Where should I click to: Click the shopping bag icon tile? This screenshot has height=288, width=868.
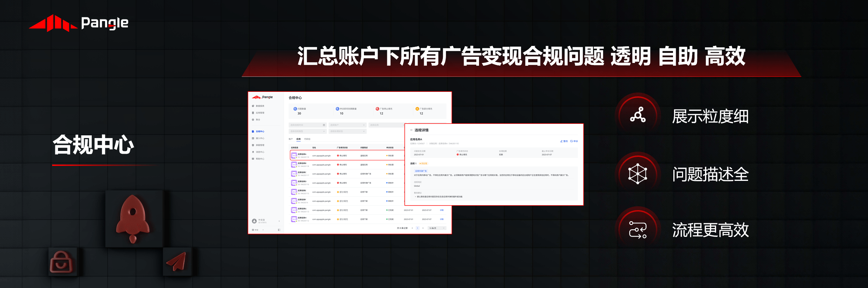click(62, 262)
